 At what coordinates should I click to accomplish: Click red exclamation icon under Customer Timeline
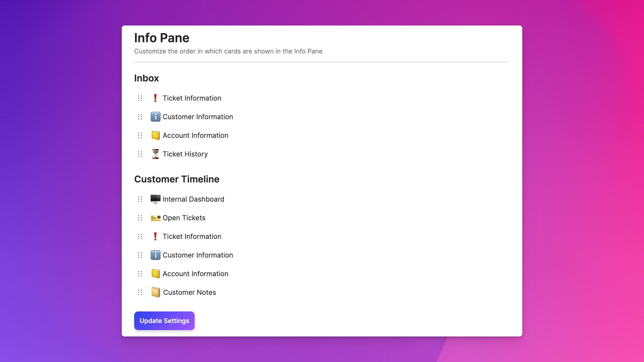click(x=155, y=236)
